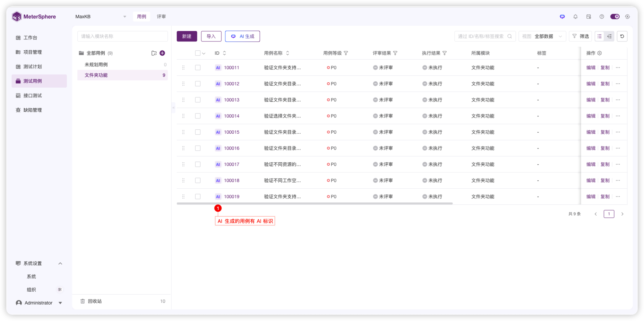This screenshot has height=321, width=644.
Task: Go to 项目管理 in sidebar
Action: [x=39, y=52]
